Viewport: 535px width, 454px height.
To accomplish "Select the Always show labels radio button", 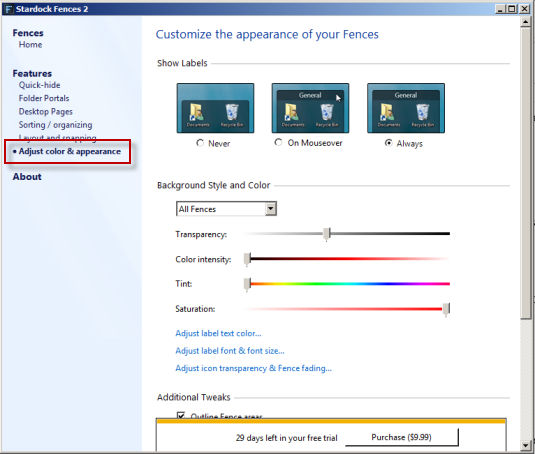I will [388, 143].
